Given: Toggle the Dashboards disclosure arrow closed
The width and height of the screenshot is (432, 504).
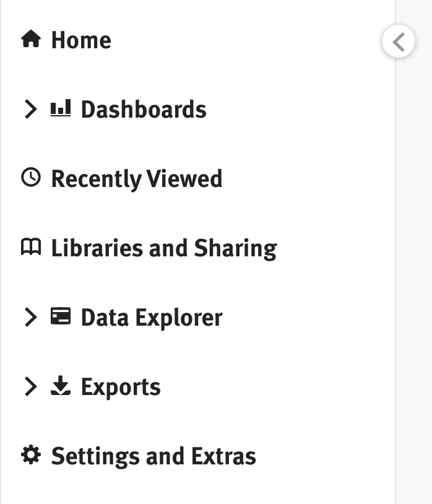Looking at the screenshot, I should (x=29, y=109).
